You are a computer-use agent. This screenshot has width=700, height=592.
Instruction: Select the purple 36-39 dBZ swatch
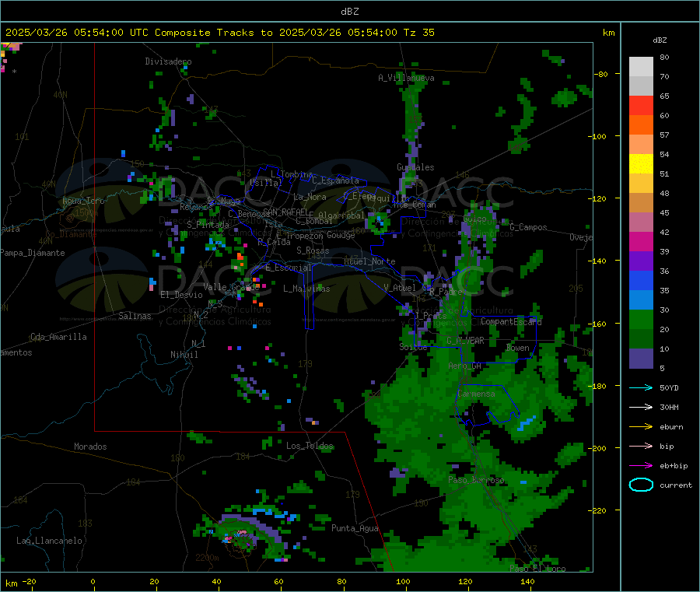click(641, 261)
